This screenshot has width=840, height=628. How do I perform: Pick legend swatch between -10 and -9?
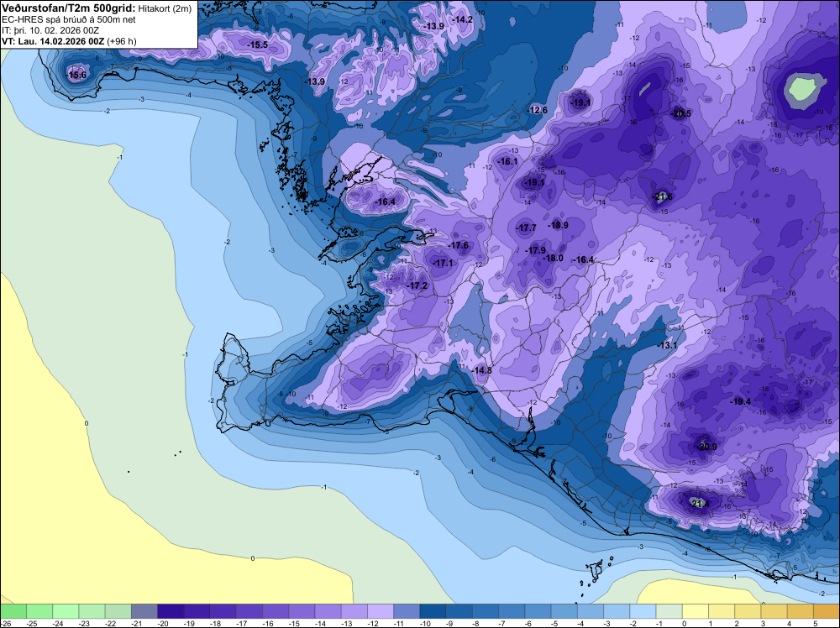click(433, 611)
